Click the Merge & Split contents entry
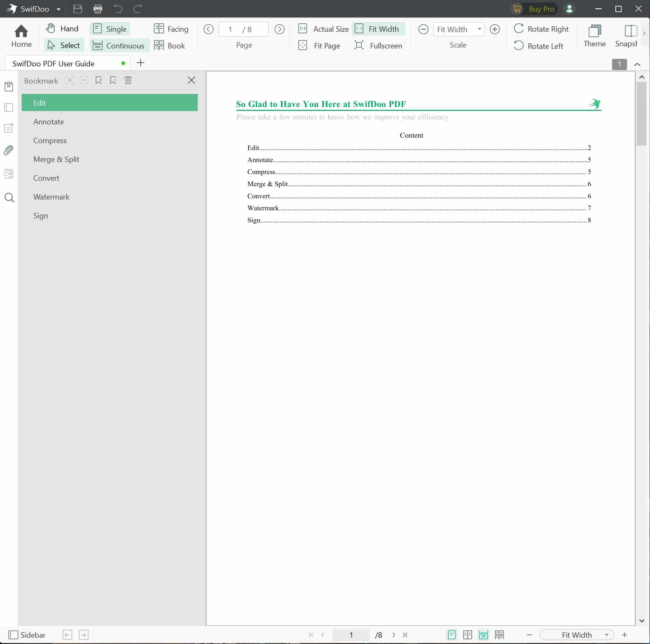 [x=419, y=184]
